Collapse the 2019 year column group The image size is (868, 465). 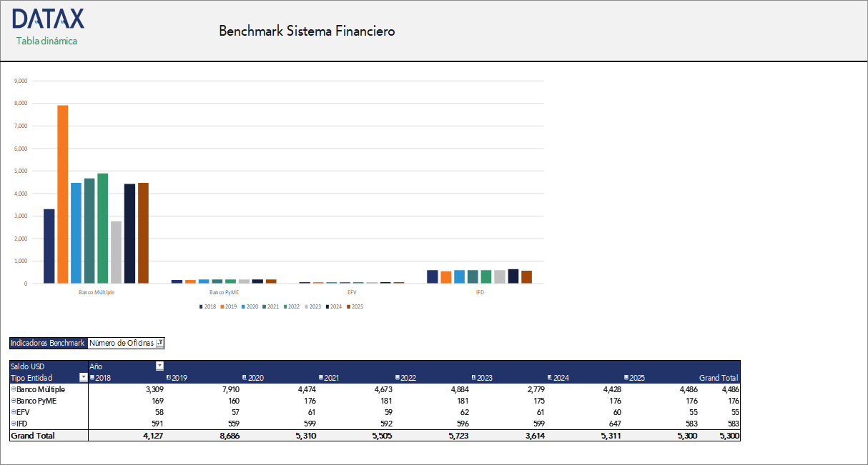tap(169, 377)
